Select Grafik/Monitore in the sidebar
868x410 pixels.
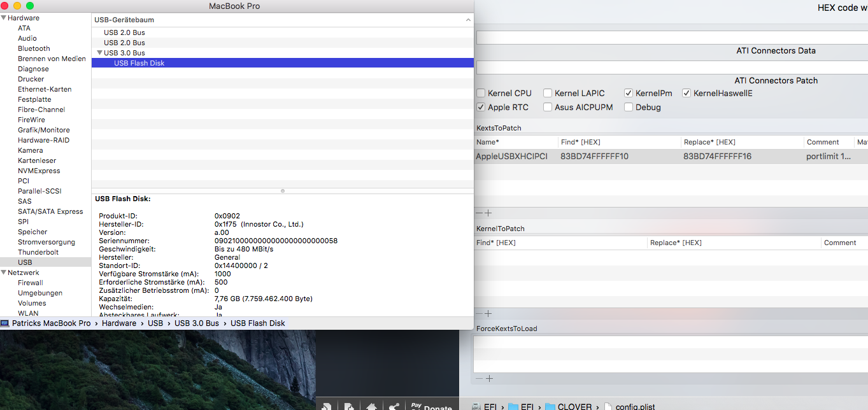[x=44, y=130]
